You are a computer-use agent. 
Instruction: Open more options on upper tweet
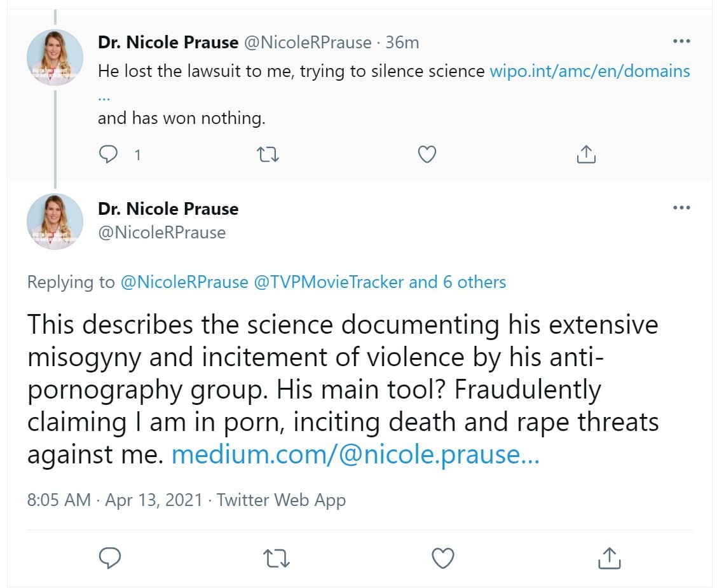click(x=681, y=41)
